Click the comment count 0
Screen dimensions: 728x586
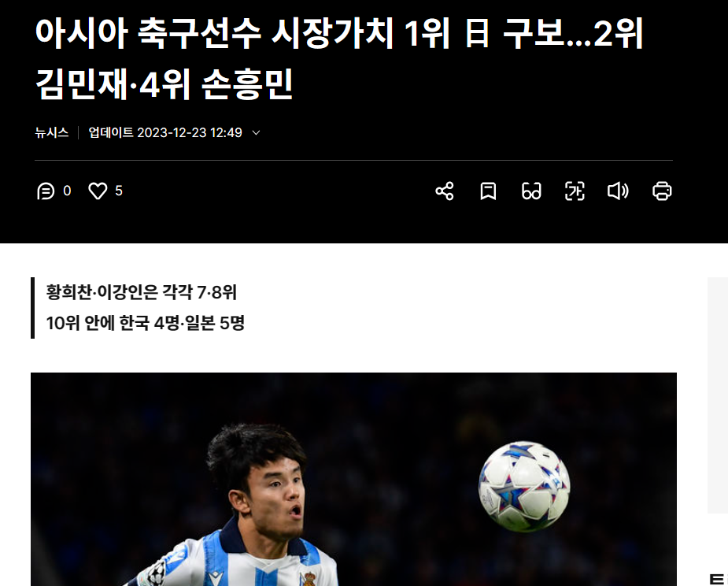(67, 191)
